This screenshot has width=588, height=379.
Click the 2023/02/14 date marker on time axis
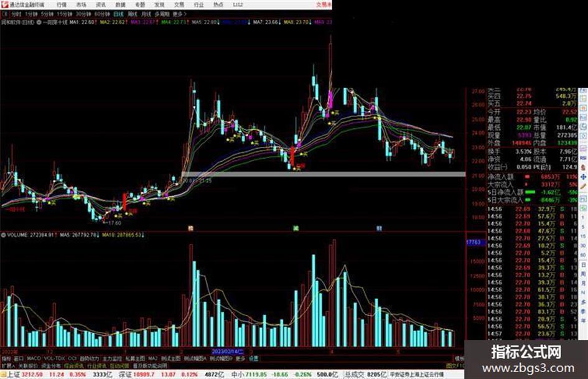(228, 352)
